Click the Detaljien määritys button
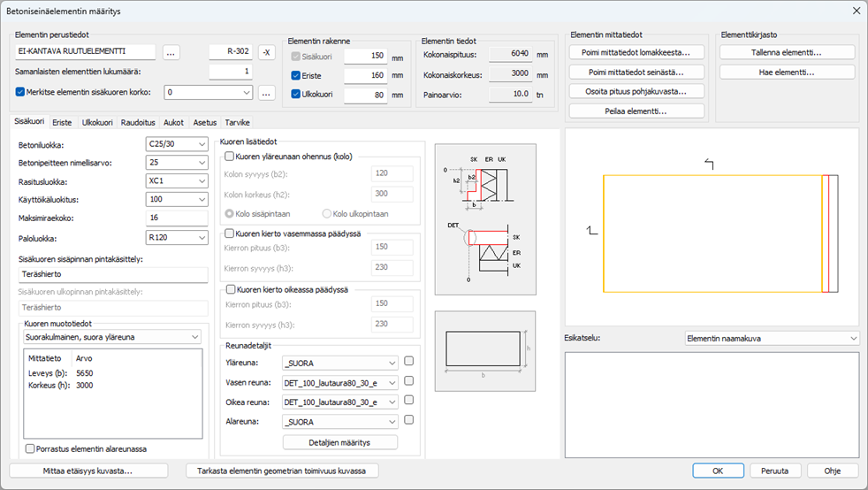Image resolution: width=868 pixels, height=490 pixels. tap(339, 442)
